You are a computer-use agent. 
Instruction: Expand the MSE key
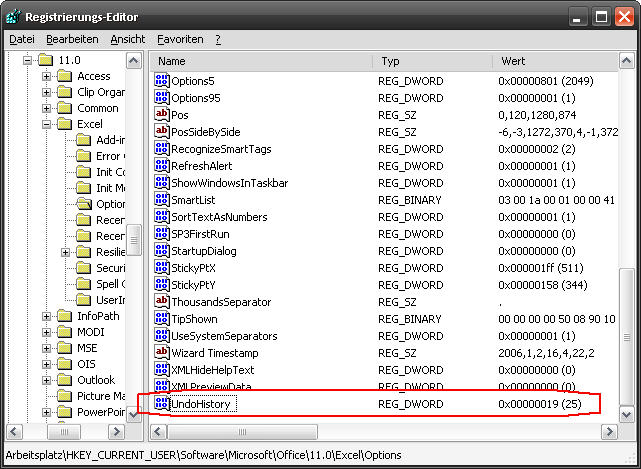(46, 348)
